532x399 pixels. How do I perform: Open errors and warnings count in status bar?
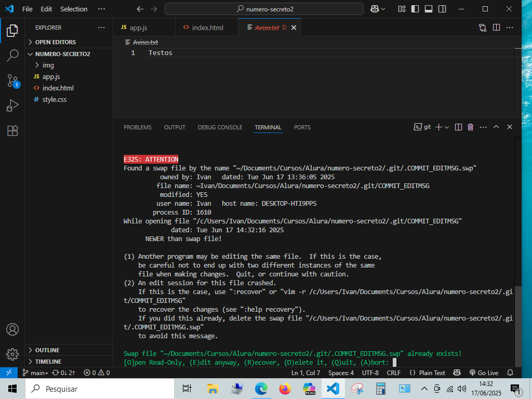97,373
